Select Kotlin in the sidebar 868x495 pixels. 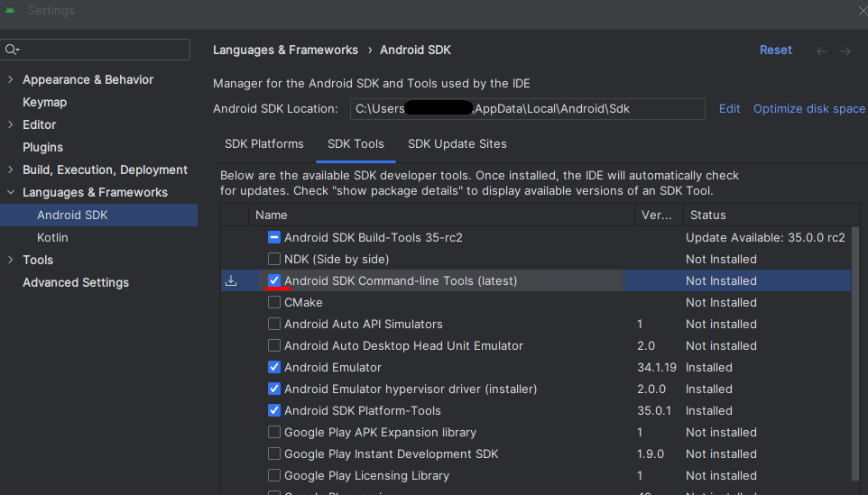coord(52,237)
